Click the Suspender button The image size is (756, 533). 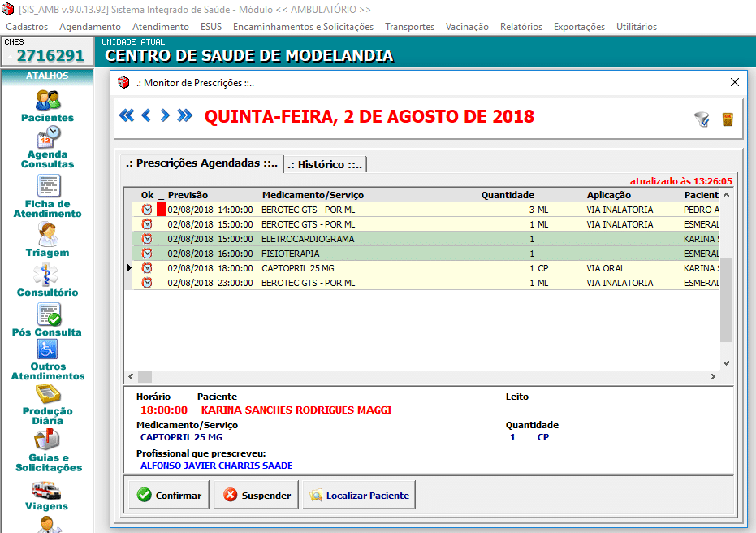pos(257,495)
